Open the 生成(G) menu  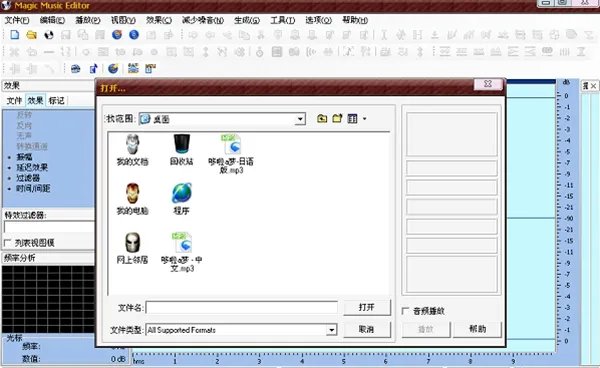[247, 20]
